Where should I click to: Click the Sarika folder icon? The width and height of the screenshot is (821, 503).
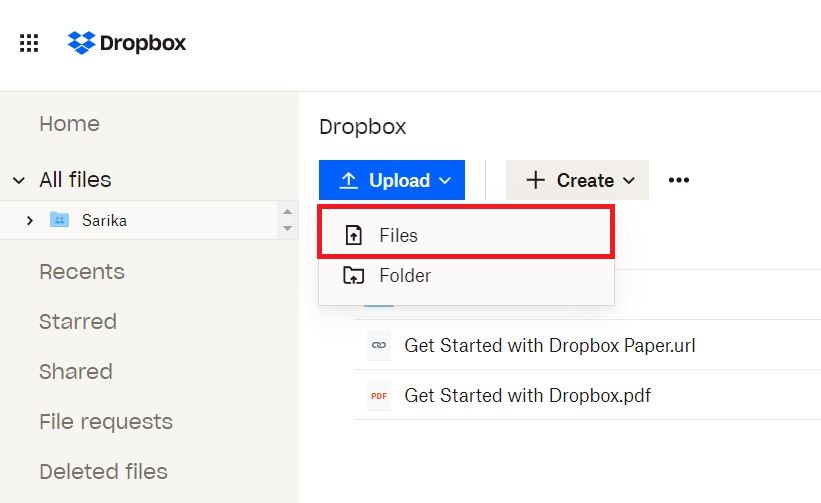click(x=59, y=219)
